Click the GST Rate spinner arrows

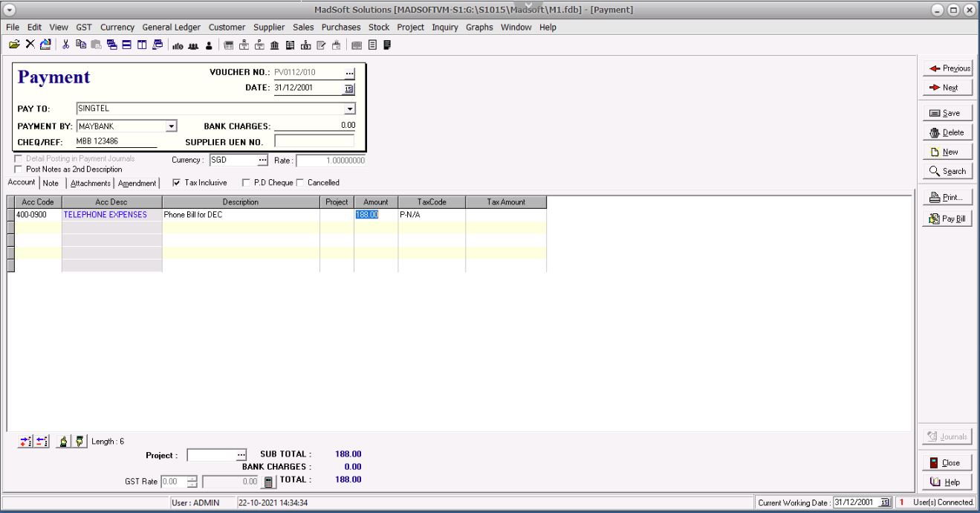click(x=193, y=482)
